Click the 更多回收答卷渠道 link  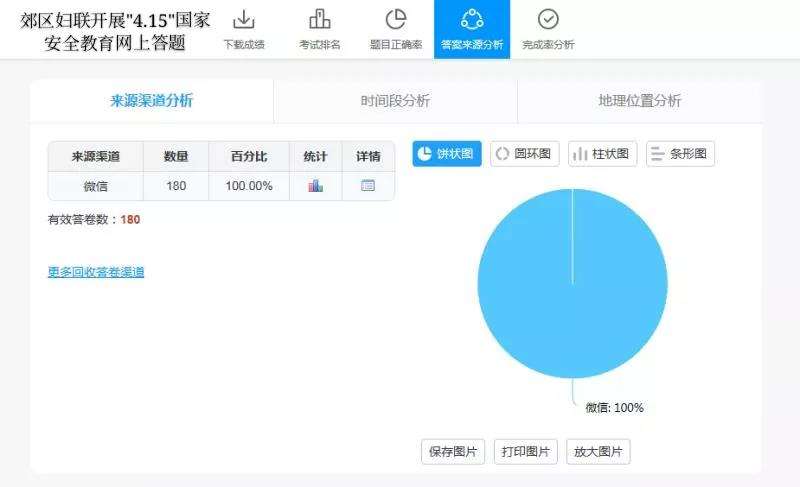click(x=96, y=272)
